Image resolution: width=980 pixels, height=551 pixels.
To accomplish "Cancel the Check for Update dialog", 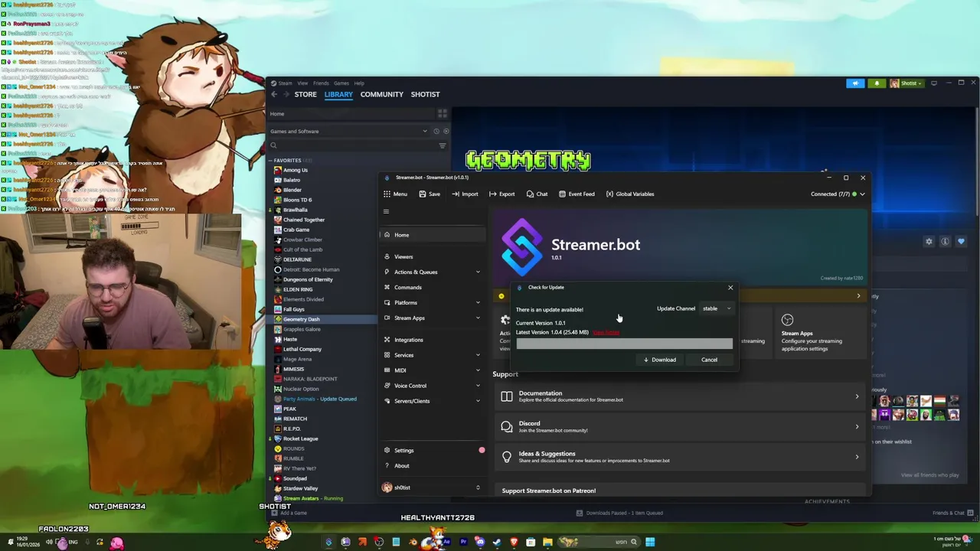I will pos(709,360).
